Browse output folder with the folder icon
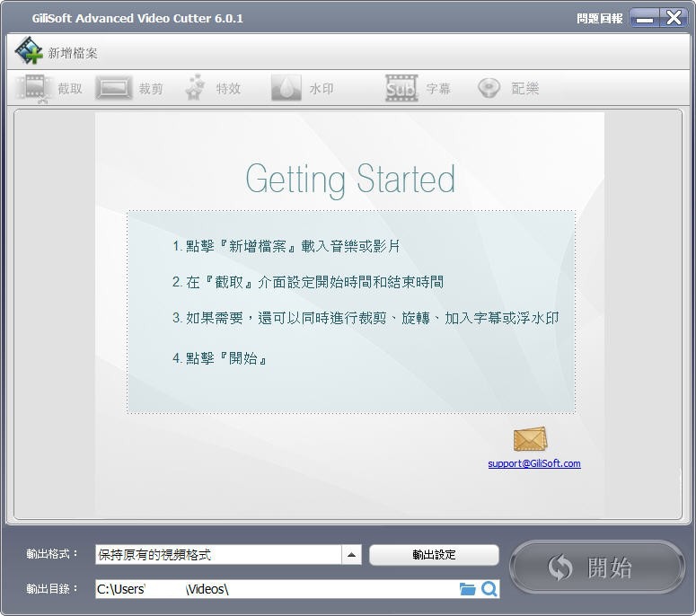 pos(467,589)
